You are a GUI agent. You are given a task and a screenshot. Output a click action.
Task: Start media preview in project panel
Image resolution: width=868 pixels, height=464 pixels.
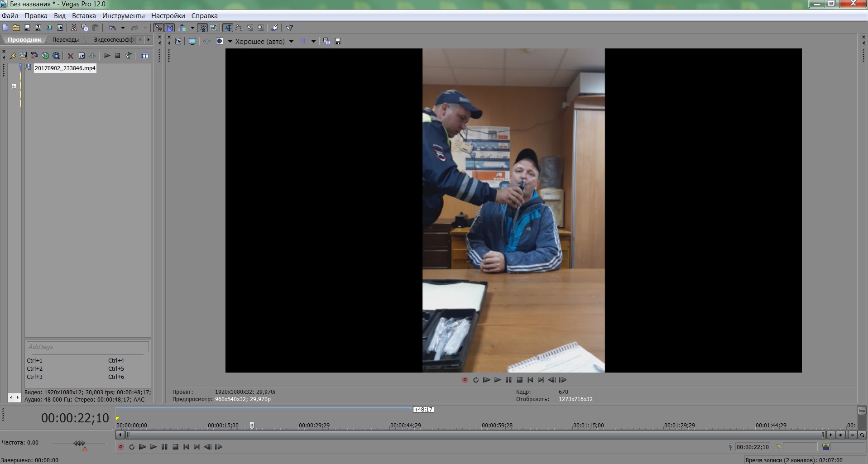click(107, 56)
